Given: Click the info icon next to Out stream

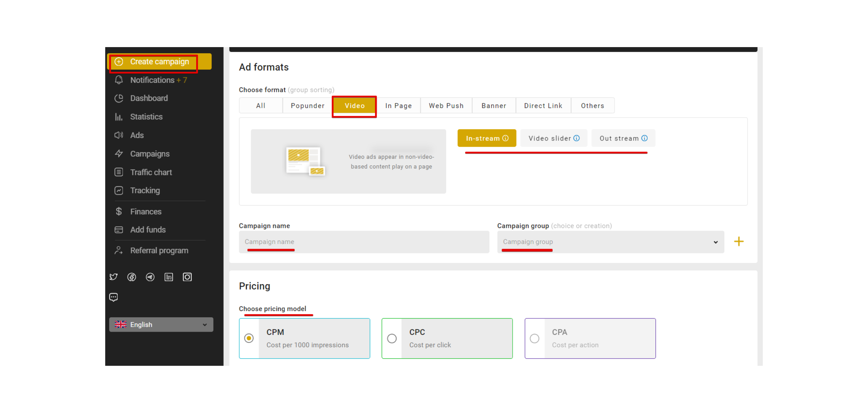Looking at the screenshot, I should tap(644, 138).
